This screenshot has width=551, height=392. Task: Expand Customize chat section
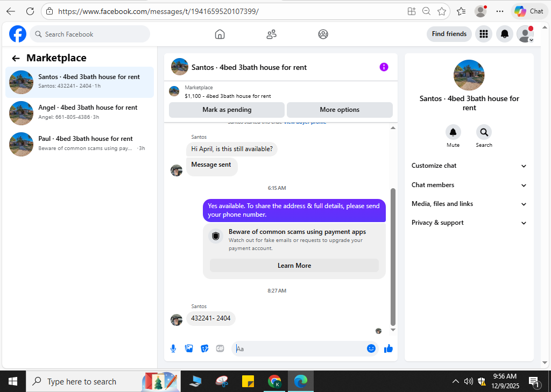point(469,166)
